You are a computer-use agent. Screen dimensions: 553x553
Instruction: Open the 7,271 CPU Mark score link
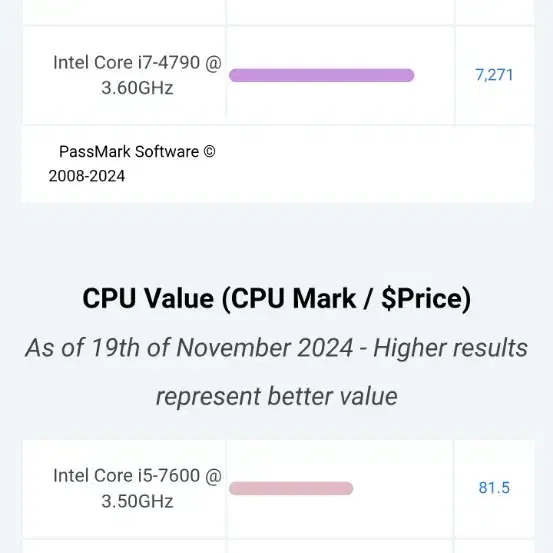pos(494,75)
